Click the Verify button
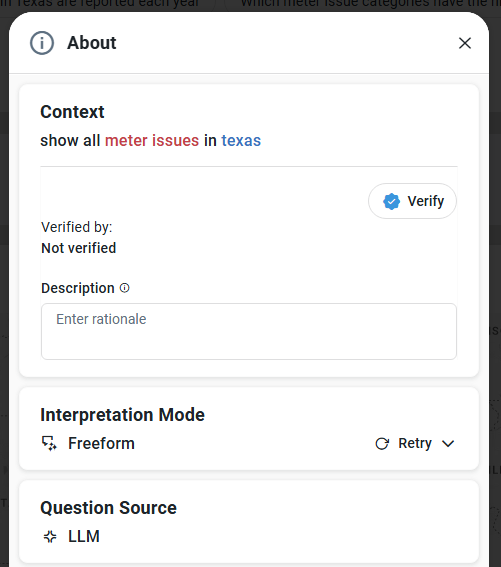The image size is (501, 567). tap(412, 201)
